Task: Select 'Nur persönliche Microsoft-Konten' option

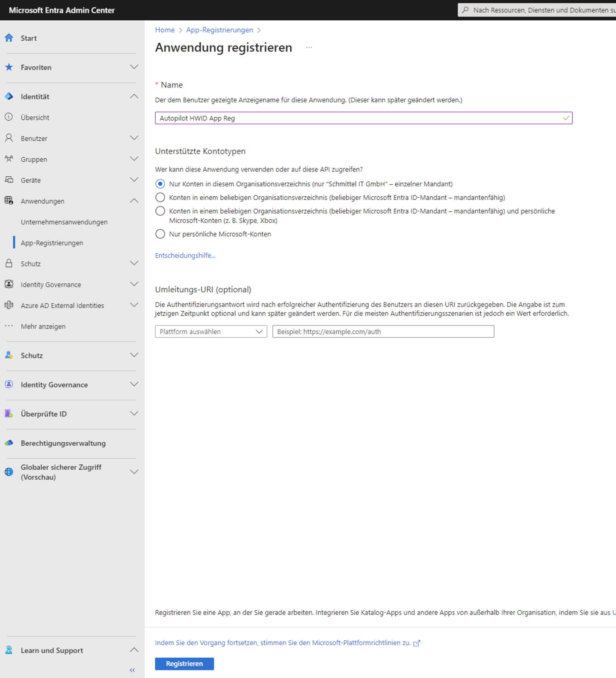Action: [x=160, y=234]
